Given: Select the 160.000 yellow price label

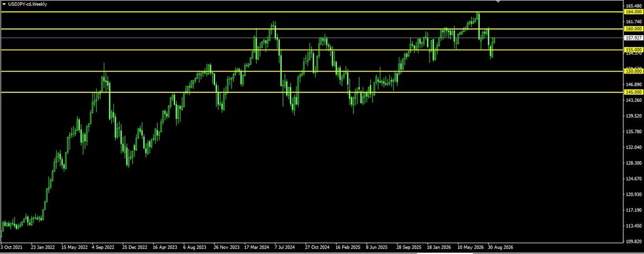Looking at the screenshot, I should click(x=633, y=29).
